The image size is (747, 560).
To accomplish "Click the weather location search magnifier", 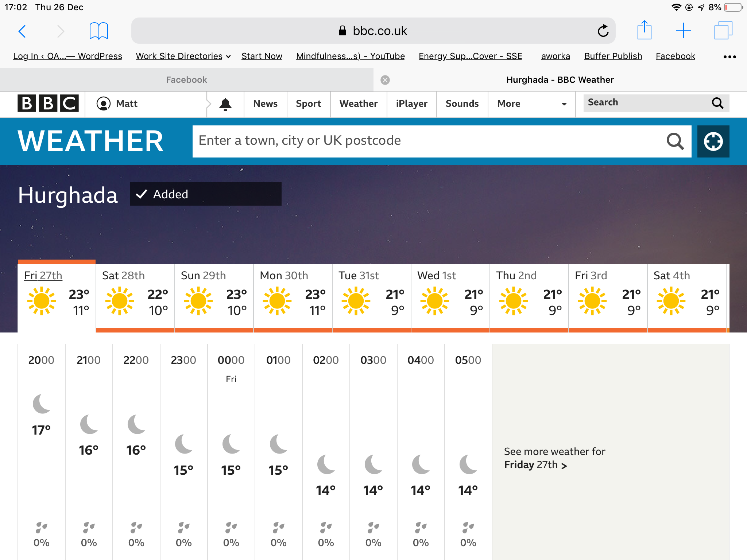I will (x=675, y=141).
